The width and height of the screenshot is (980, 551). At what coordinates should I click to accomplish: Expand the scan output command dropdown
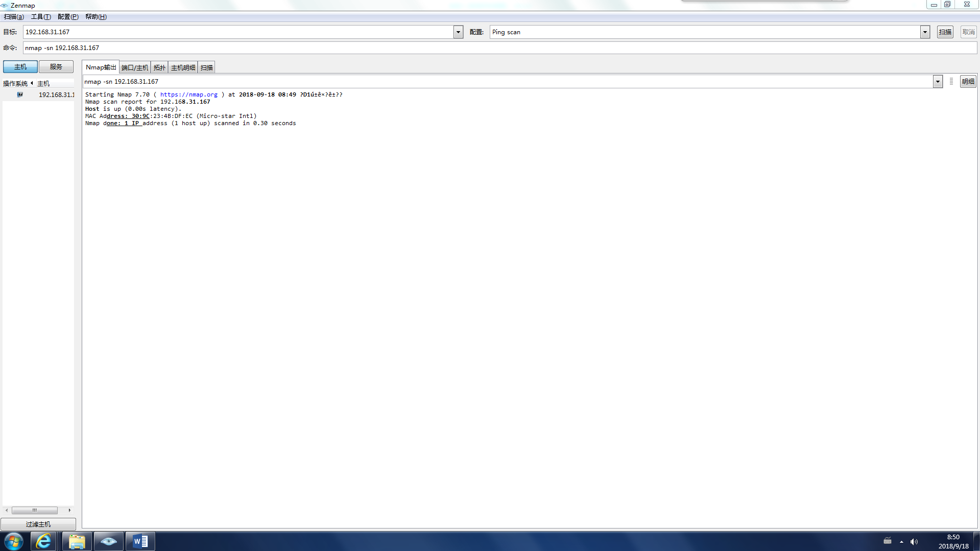point(938,82)
